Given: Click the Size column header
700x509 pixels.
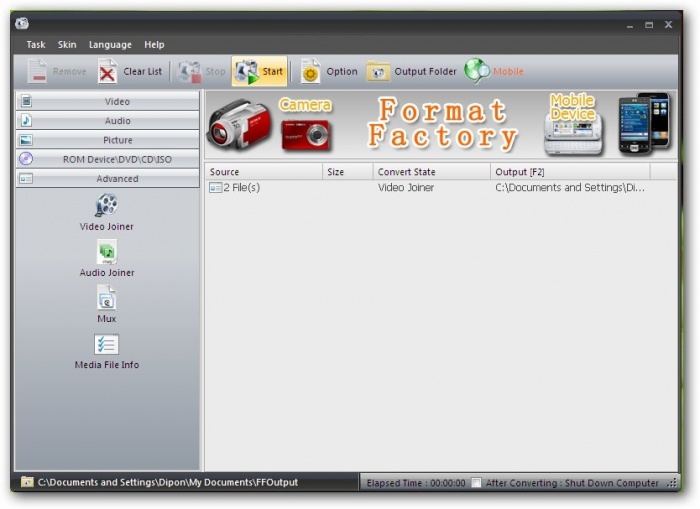Looking at the screenshot, I should (348, 171).
